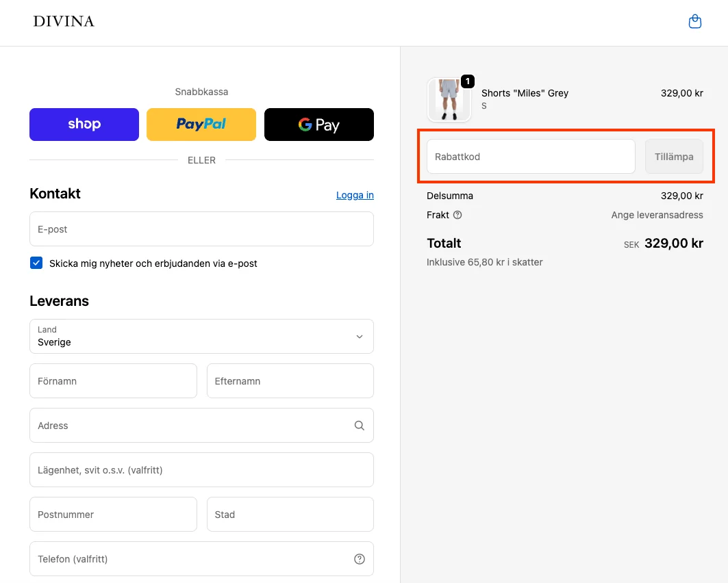Pay with Google Pay express button
Image resolution: width=728 pixels, height=583 pixels.
click(x=318, y=125)
